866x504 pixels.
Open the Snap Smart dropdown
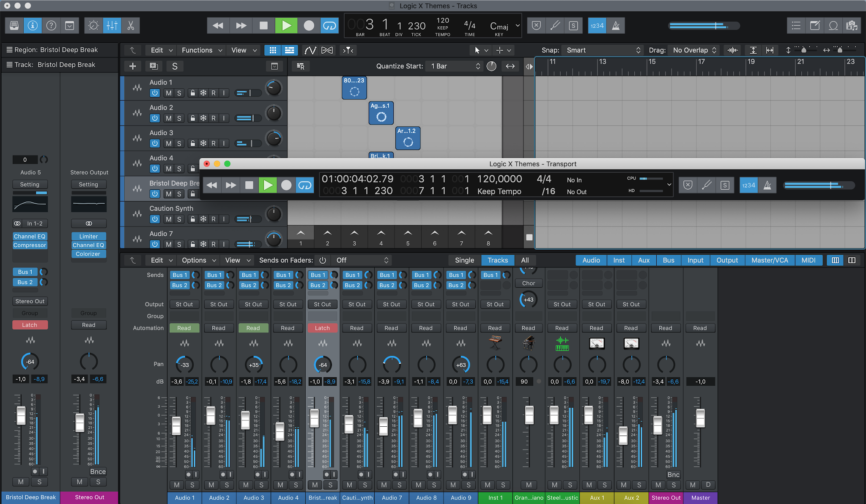click(x=603, y=50)
